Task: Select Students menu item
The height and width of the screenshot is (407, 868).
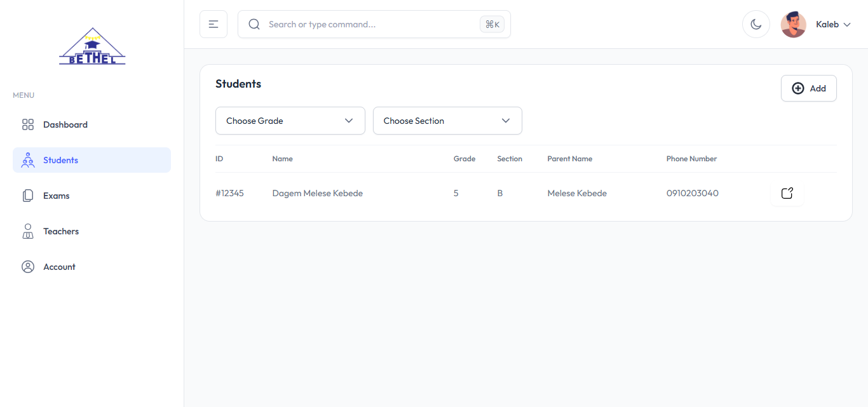Action: tap(61, 160)
